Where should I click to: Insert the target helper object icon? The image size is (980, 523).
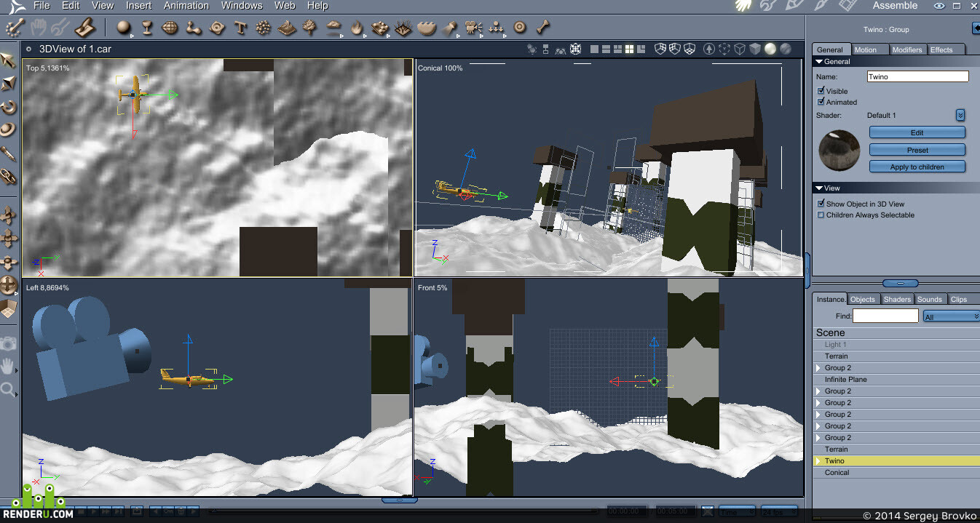519,28
